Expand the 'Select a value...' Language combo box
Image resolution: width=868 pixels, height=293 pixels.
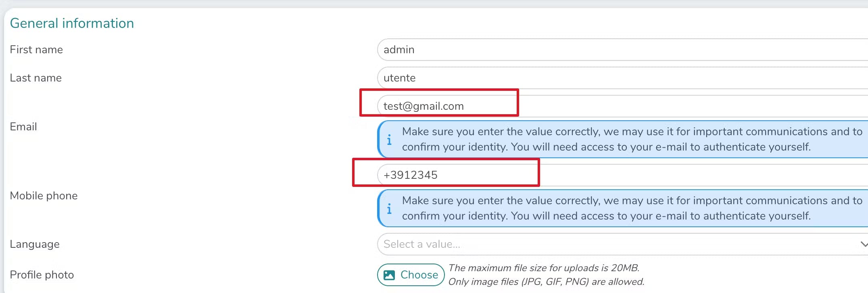[605, 244]
